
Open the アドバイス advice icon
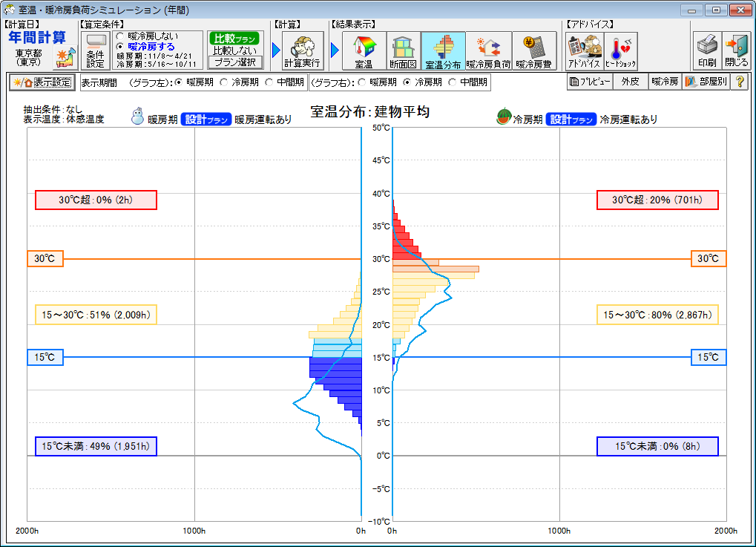584,50
